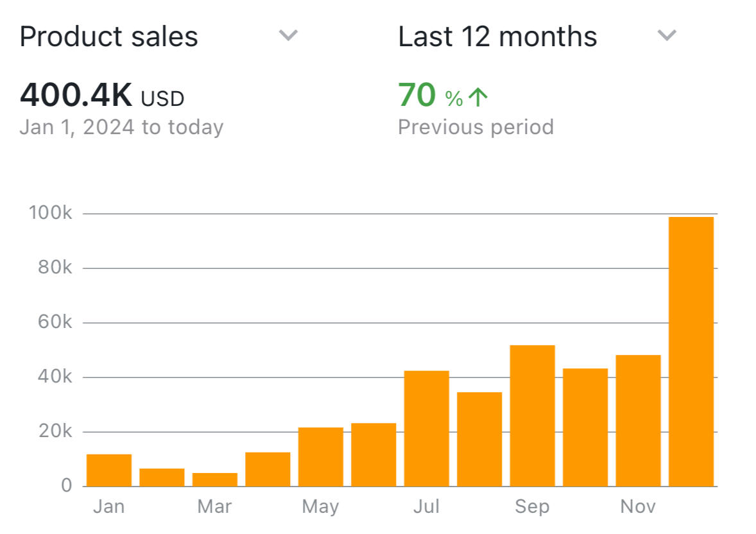Select the short February sales bar
This screenshot has height=534, width=756.
point(162,478)
